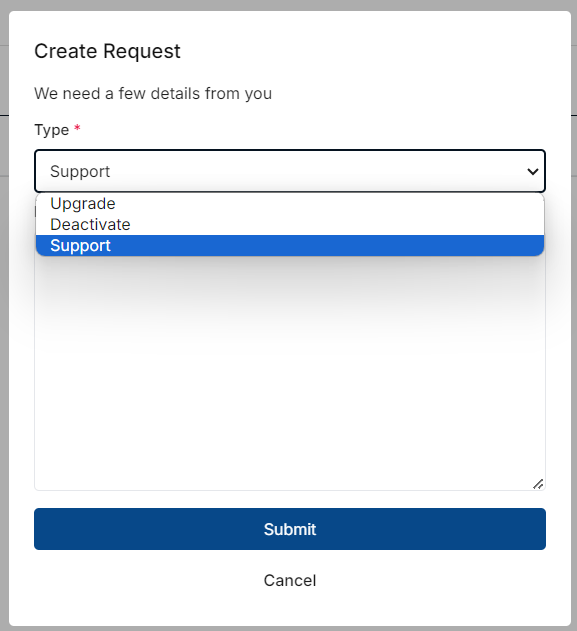Image resolution: width=577 pixels, height=631 pixels.
Task: Click the selected Support value text
Action: [80, 172]
